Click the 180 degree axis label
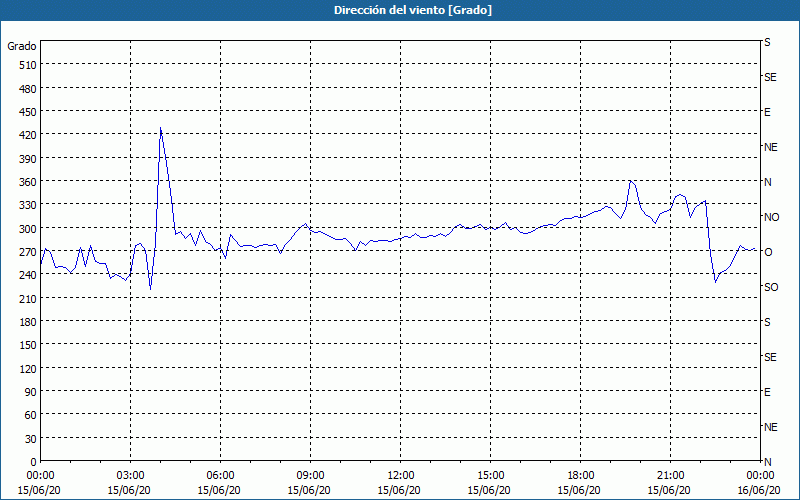The height and width of the screenshot is (500, 800). [29, 322]
